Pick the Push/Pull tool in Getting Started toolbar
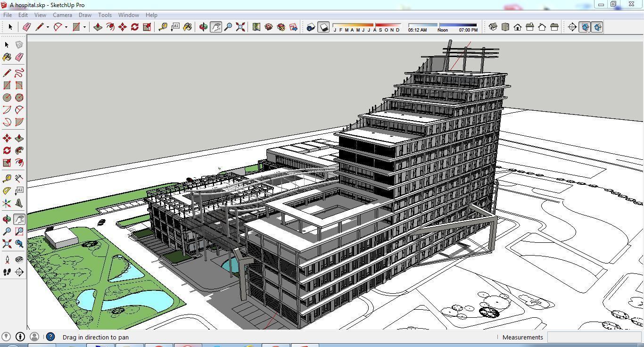Image resolution: width=644 pixels, height=347 pixels. pos(98,27)
